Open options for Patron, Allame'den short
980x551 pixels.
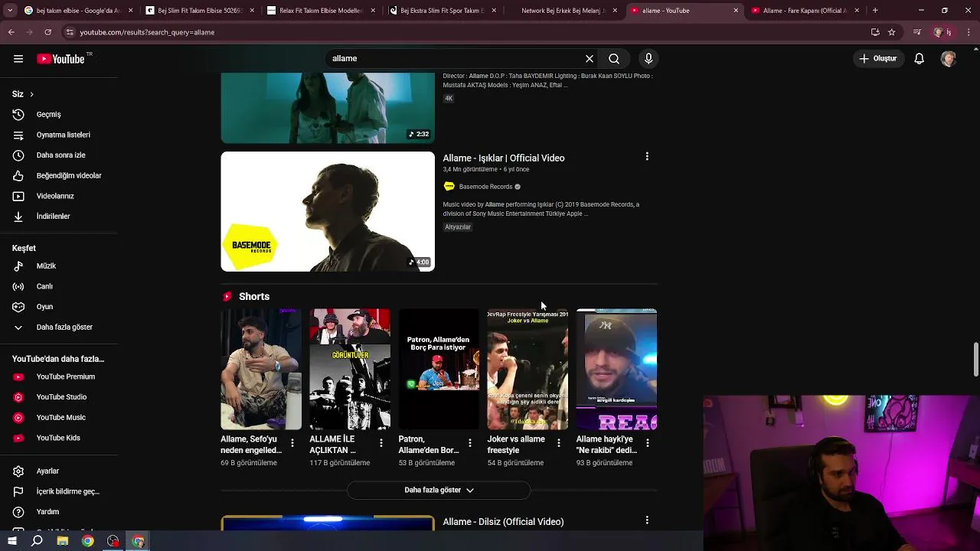pyautogui.click(x=470, y=443)
